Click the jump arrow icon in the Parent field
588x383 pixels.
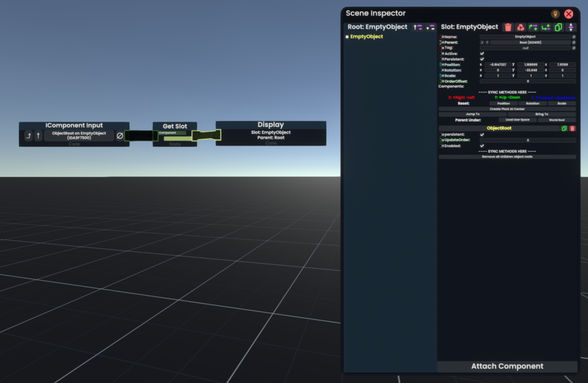pos(483,42)
